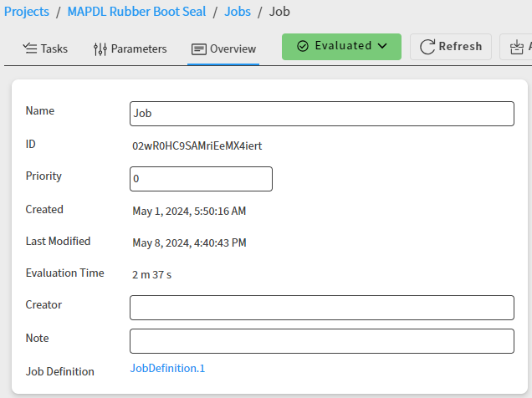Image resolution: width=532 pixels, height=398 pixels.
Task: Focus the Priority input field
Action: [x=201, y=179]
